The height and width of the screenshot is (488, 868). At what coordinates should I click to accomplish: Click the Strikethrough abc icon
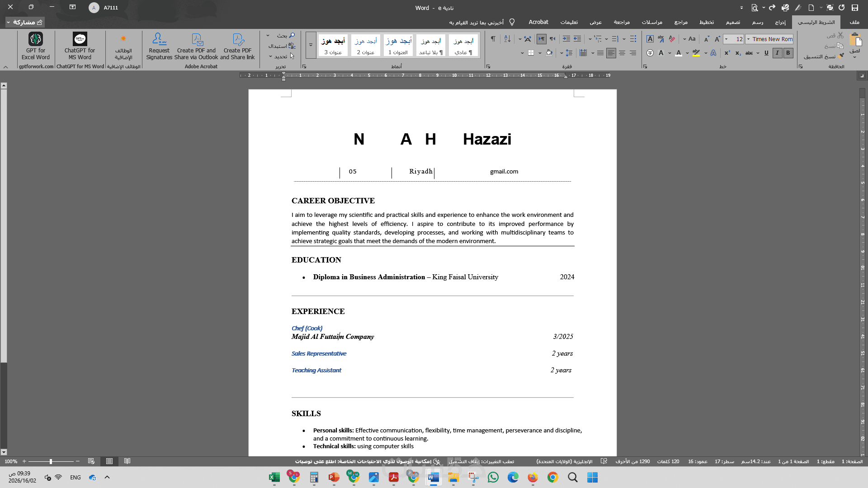pos(749,53)
